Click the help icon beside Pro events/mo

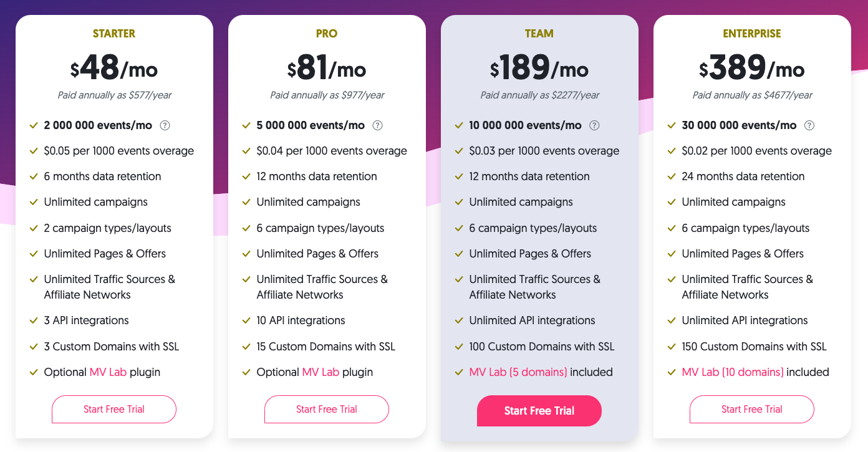click(377, 125)
